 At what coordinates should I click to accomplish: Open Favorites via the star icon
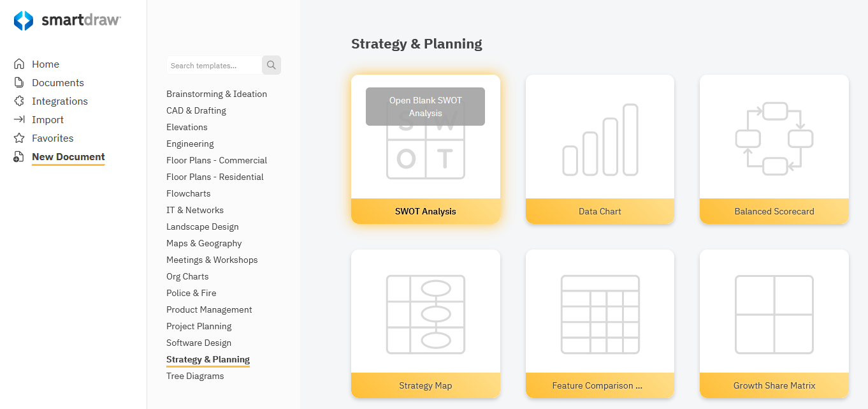pos(20,138)
